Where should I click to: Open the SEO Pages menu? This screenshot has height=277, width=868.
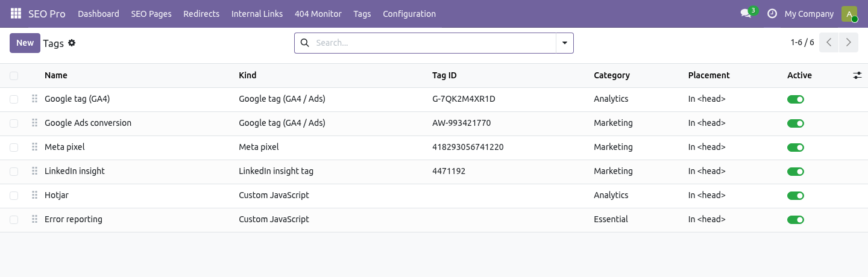click(151, 13)
